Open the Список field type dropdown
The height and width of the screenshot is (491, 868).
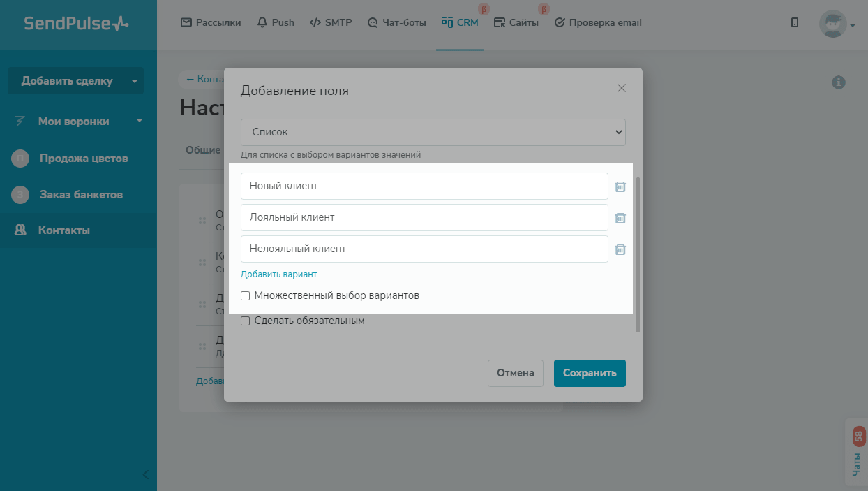click(433, 132)
